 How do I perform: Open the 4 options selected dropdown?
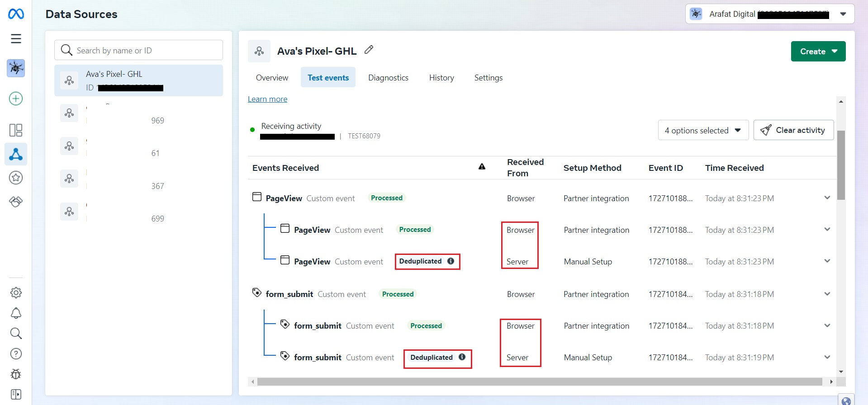coord(703,130)
